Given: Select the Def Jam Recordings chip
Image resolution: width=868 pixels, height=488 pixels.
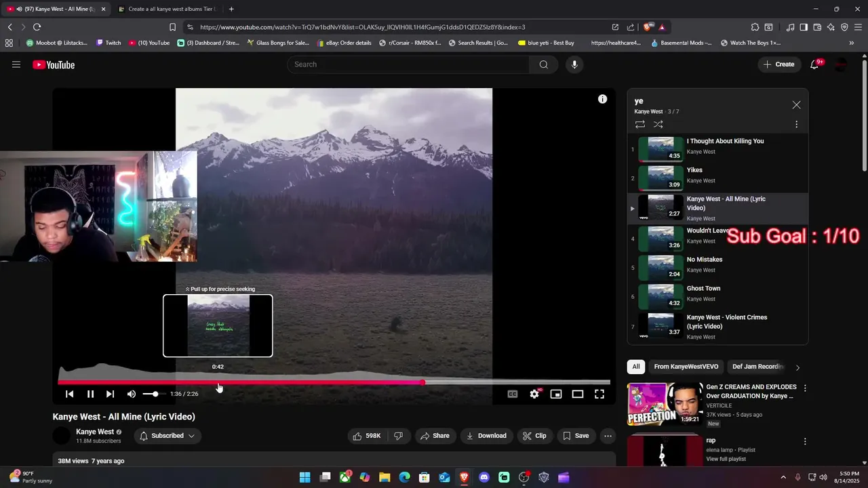Looking at the screenshot, I should (x=757, y=367).
